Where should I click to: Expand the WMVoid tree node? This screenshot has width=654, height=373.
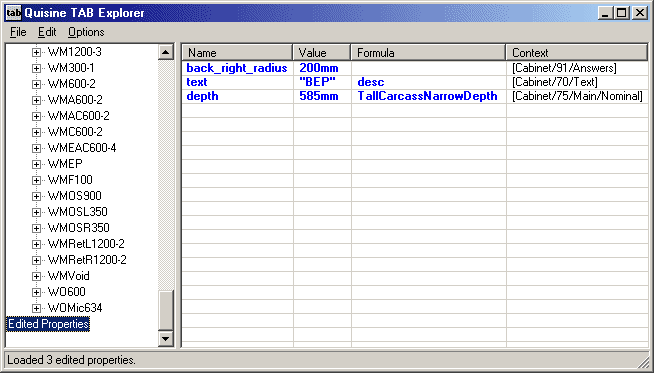pyautogui.click(x=36, y=276)
